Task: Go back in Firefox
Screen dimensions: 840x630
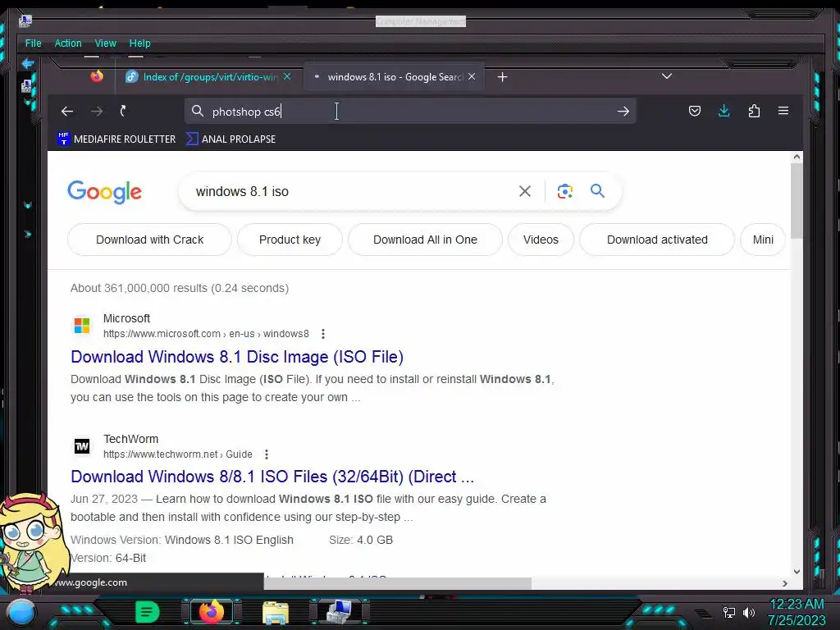Action: 67,112
